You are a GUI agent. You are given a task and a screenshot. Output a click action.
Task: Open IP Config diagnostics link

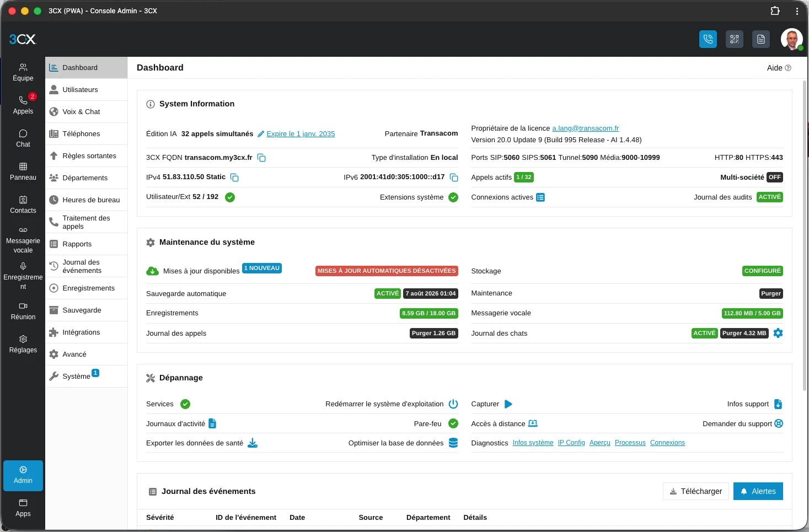(x=571, y=443)
